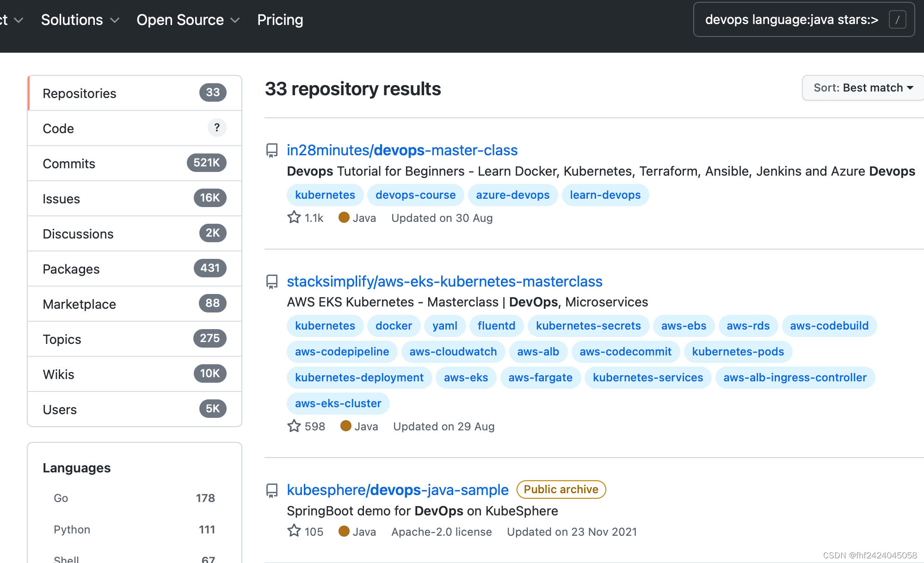Click repo icon beside in28minutes/devops-master-class

[x=272, y=150]
